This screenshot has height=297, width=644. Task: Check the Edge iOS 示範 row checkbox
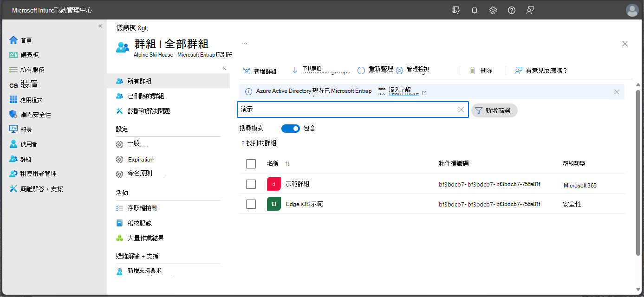point(251,204)
